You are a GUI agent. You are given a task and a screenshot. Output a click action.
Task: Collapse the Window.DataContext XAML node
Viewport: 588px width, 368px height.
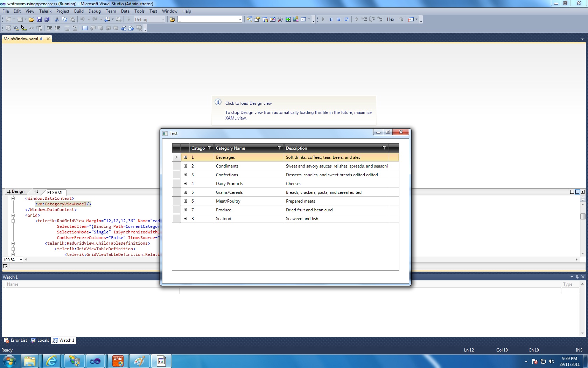point(13,198)
